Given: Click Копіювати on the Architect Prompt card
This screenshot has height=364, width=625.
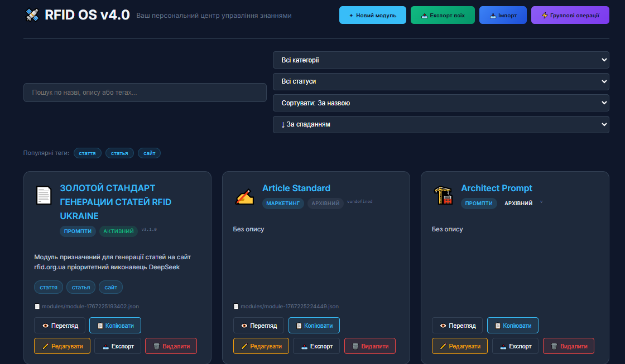Looking at the screenshot, I should [513, 326].
